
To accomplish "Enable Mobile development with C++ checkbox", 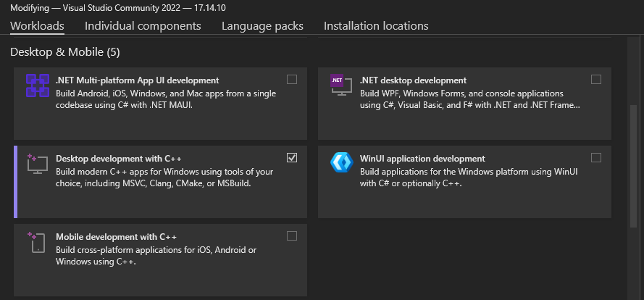I will (292, 236).
